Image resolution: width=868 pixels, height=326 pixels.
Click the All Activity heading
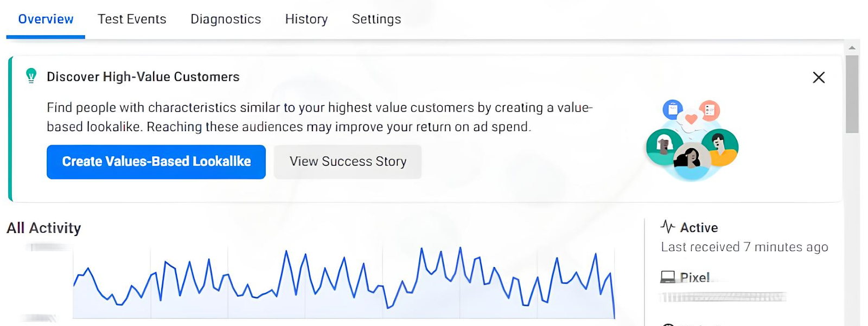click(44, 228)
